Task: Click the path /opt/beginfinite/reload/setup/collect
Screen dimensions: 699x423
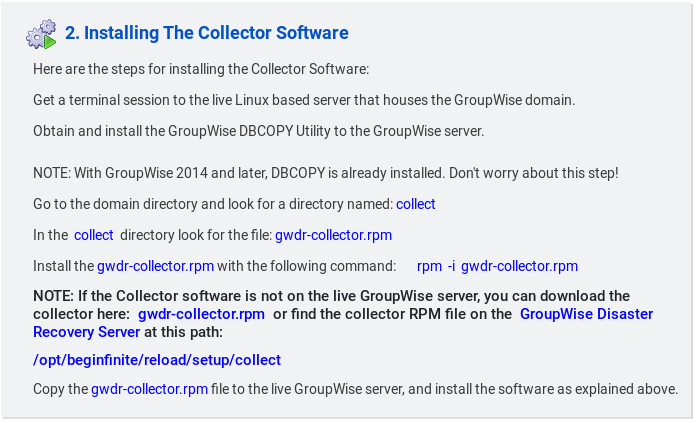Action: tap(157, 360)
